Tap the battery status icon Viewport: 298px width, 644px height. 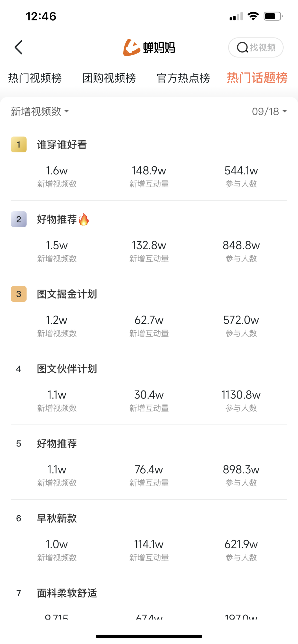pyautogui.click(x=273, y=16)
